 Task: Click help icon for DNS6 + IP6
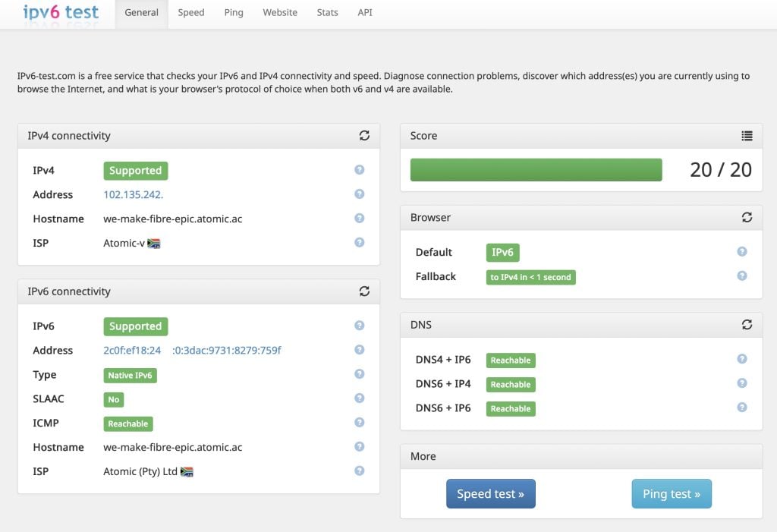(x=742, y=407)
